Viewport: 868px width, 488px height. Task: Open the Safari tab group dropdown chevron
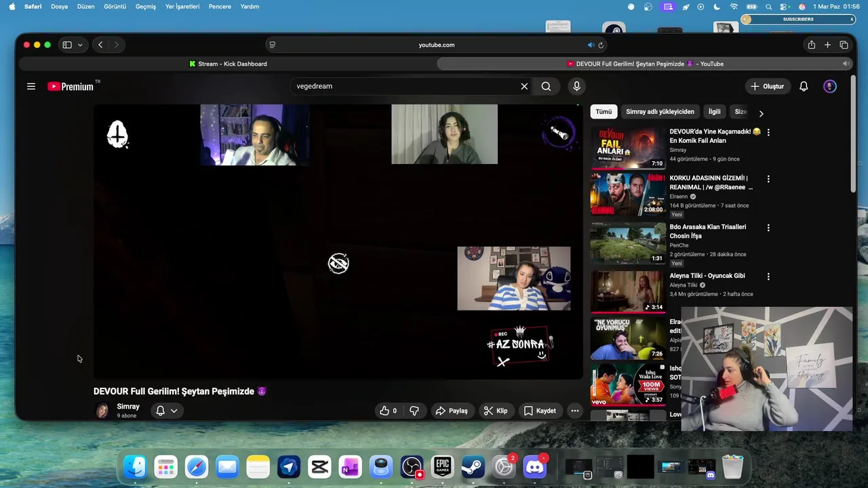[x=80, y=45]
